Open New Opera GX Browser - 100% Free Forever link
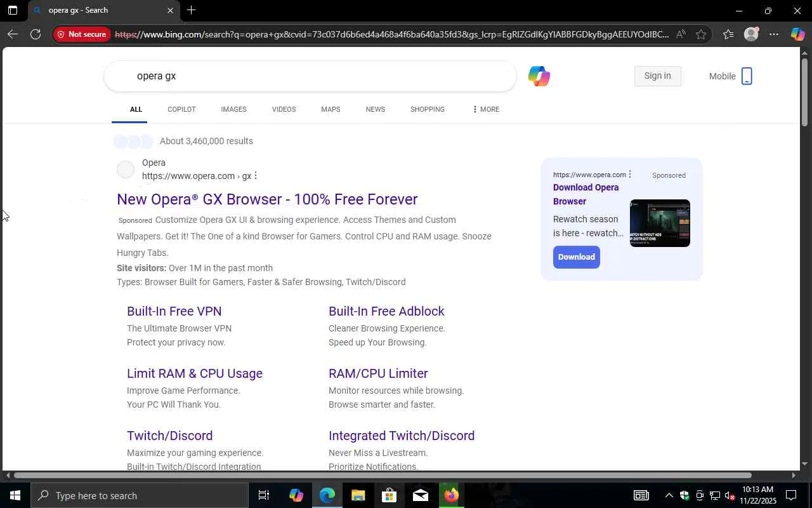 (x=267, y=199)
